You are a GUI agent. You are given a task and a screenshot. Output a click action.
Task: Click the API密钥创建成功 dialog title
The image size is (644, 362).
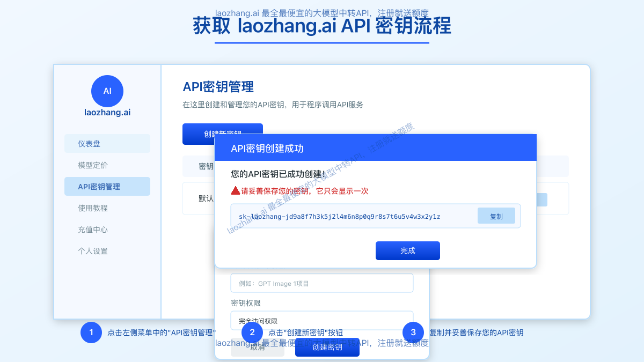click(268, 149)
